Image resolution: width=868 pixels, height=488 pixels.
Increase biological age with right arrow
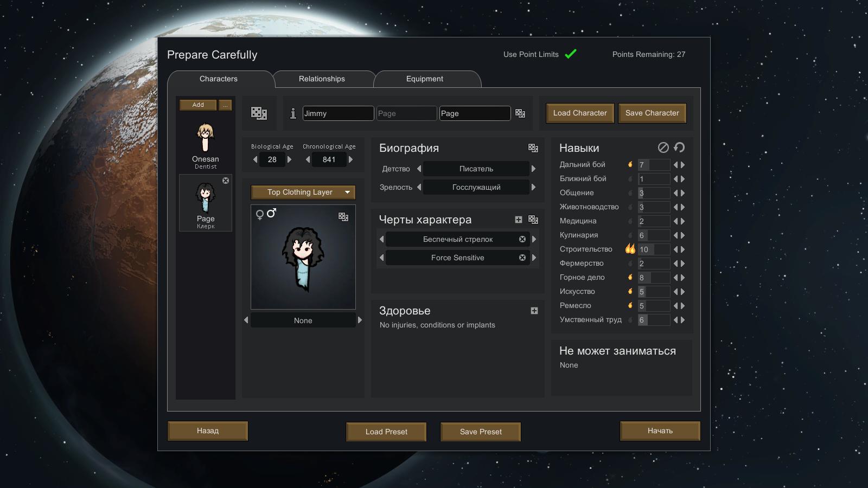289,159
